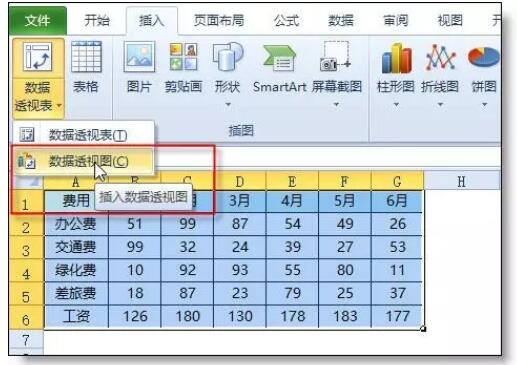Click cell containing 工资
Viewport: 517px width, 365px height.
[x=76, y=316]
